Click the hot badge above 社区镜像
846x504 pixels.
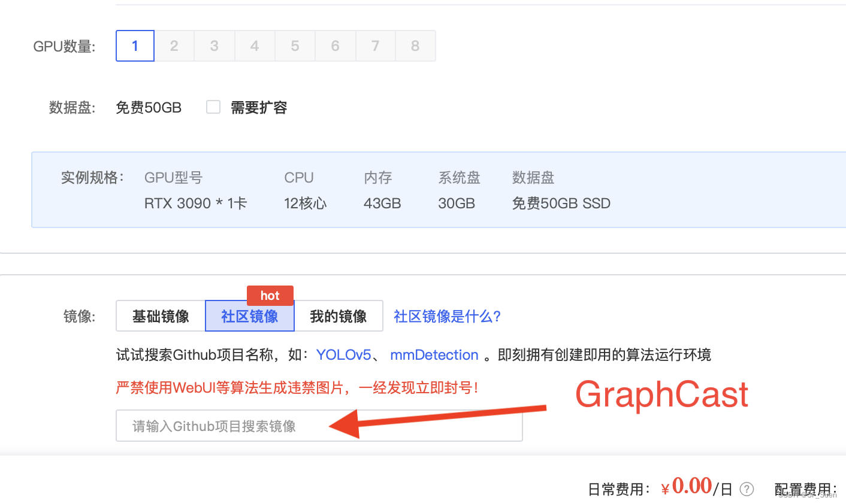point(270,296)
